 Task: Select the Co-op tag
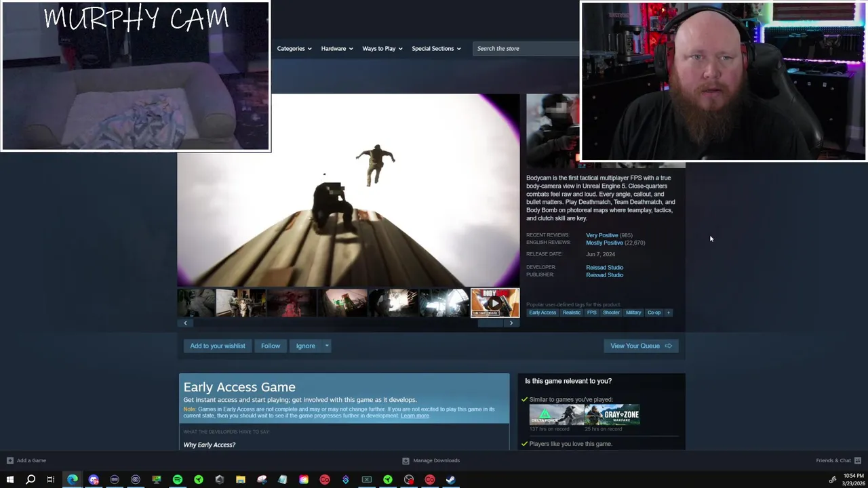coord(654,312)
